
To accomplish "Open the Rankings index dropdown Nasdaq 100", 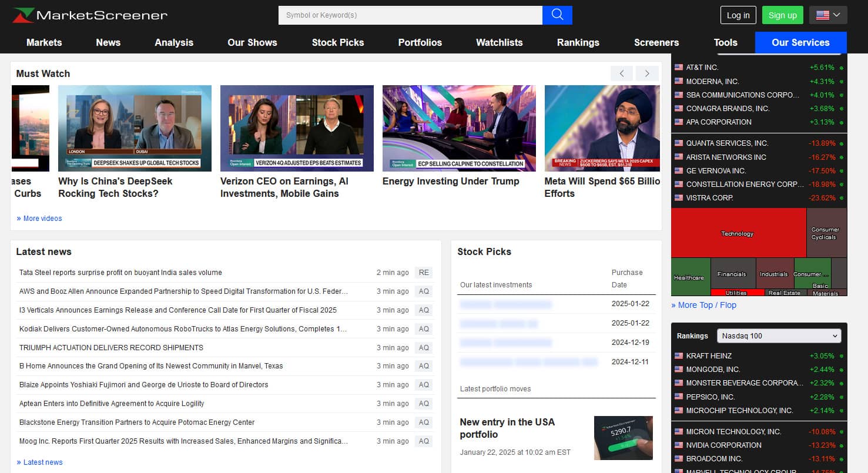I will click(x=779, y=336).
